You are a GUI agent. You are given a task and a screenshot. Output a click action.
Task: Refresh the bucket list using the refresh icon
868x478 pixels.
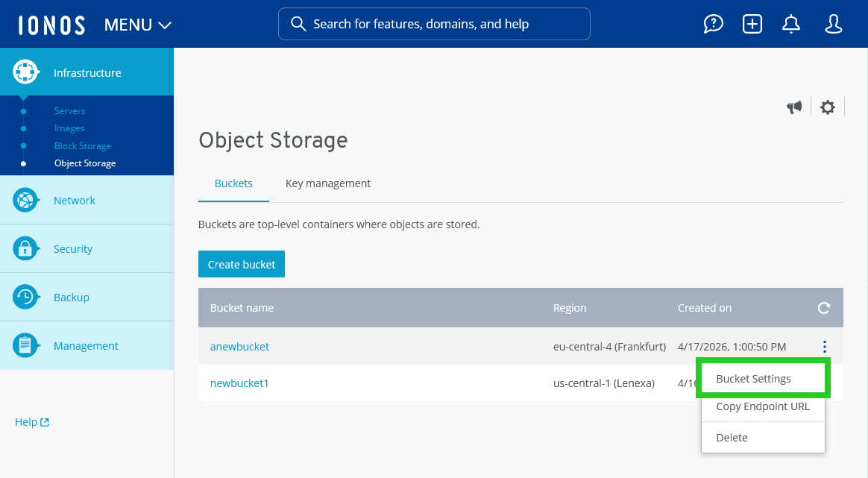[x=823, y=306]
